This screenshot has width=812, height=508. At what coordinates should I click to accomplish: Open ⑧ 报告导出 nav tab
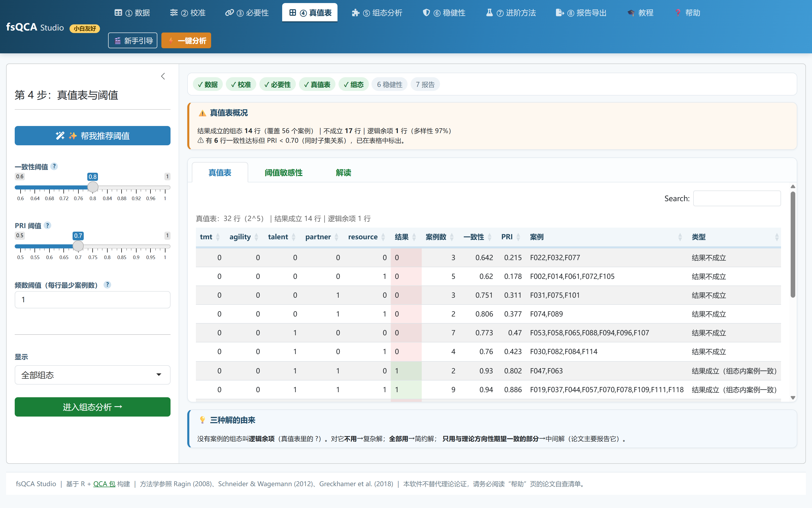click(x=581, y=13)
